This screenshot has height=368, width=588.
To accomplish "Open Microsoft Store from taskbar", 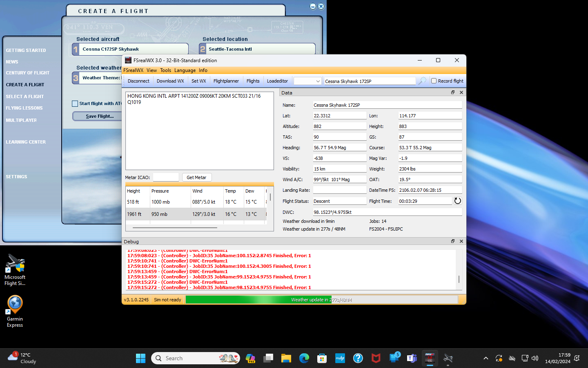I will point(322,358).
